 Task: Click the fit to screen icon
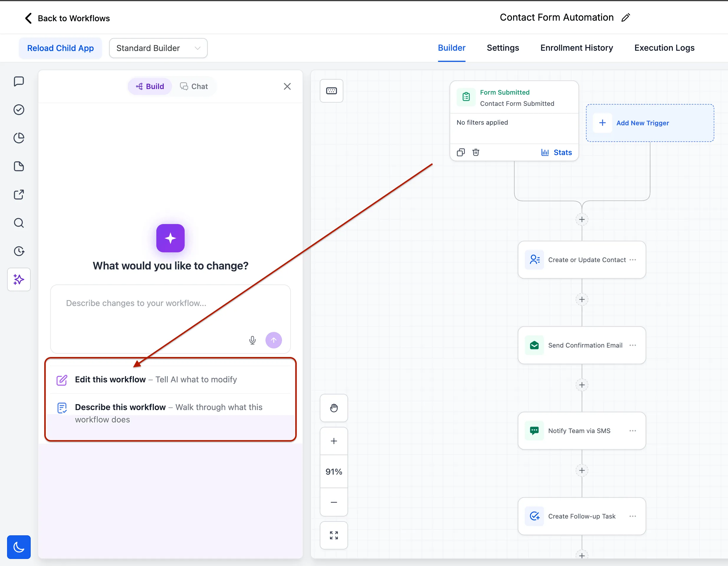coord(334,535)
